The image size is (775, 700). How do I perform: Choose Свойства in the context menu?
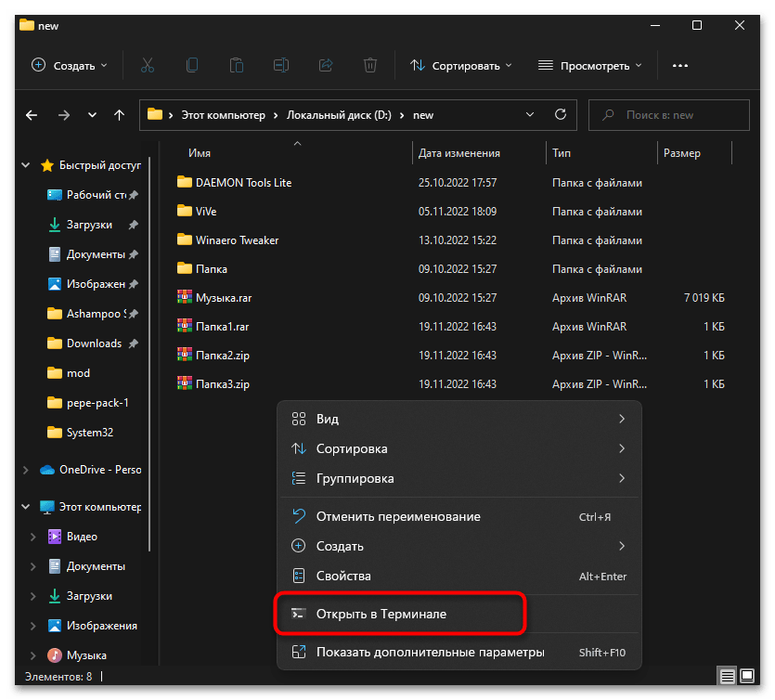343,577
